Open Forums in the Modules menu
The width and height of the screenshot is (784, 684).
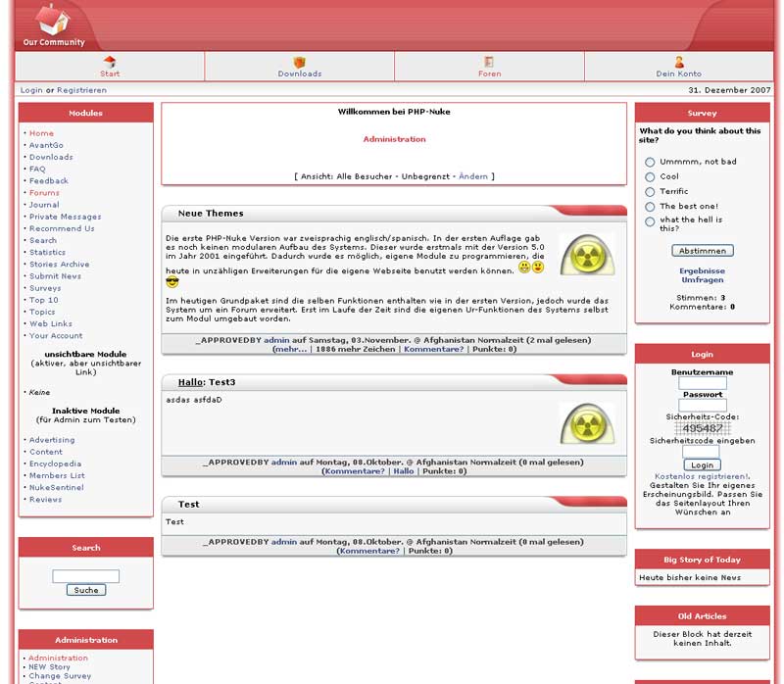[x=44, y=193]
